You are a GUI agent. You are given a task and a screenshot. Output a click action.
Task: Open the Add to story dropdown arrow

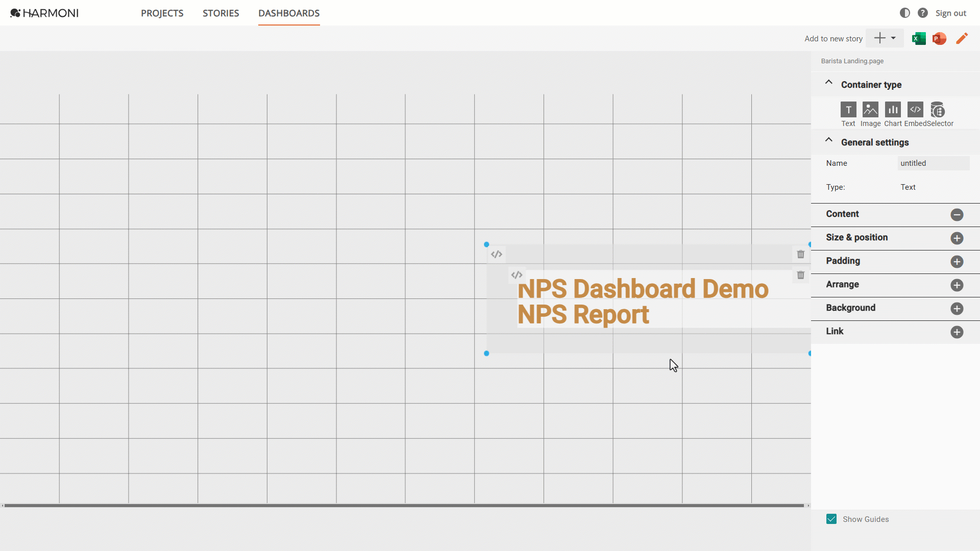coord(893,38)
